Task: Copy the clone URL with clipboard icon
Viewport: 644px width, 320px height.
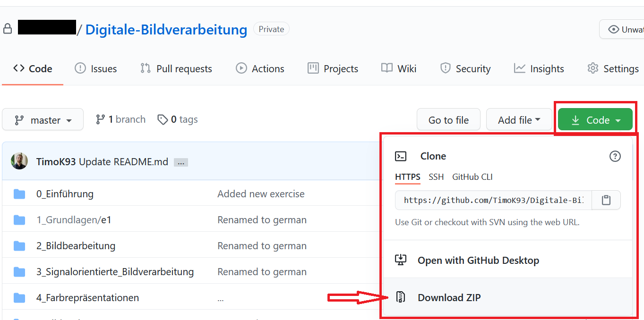Action: point(606,201)
